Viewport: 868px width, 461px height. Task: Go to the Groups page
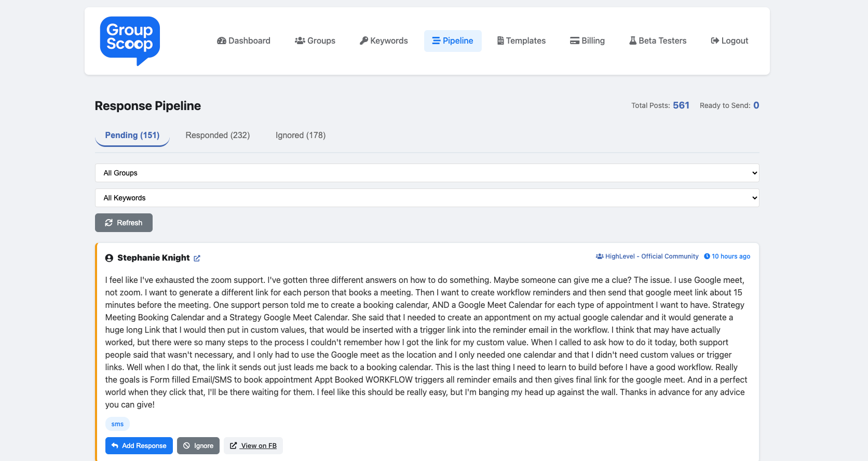coord(315,41)
